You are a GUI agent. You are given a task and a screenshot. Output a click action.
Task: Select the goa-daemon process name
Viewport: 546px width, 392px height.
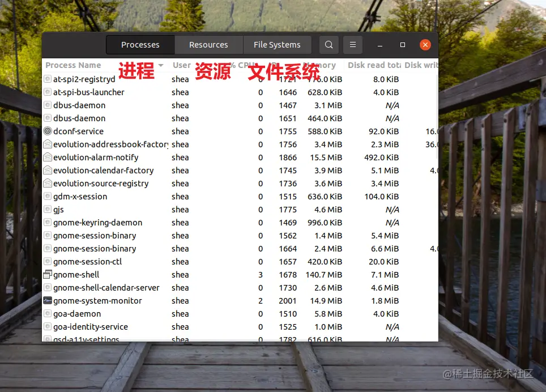click(77, 314)
